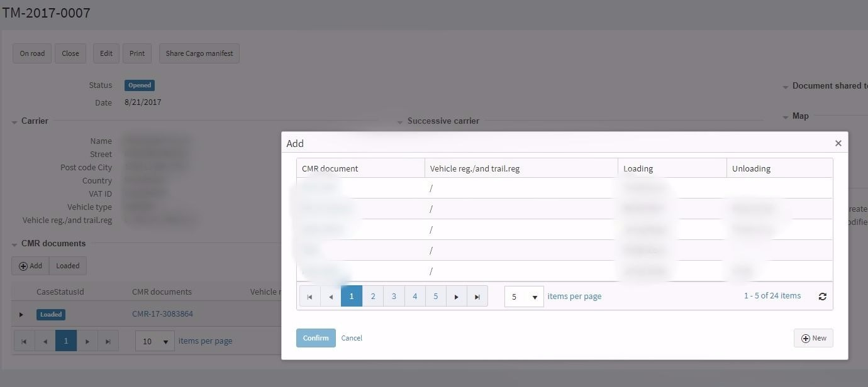Click the date 8/21/2017
This screenshot has height=387, width=868.
pyautogui.click(x=143, y=102)
